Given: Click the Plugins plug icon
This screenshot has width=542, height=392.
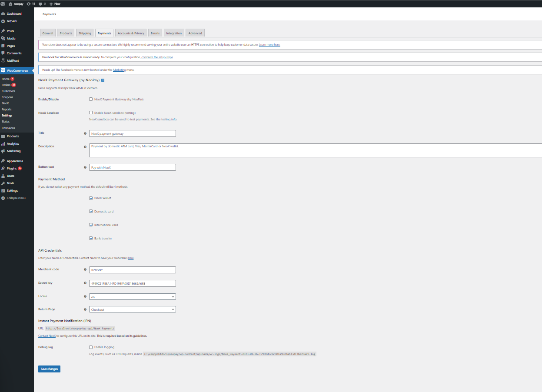Looking at the screenshot, I should [x=3, y=169].
